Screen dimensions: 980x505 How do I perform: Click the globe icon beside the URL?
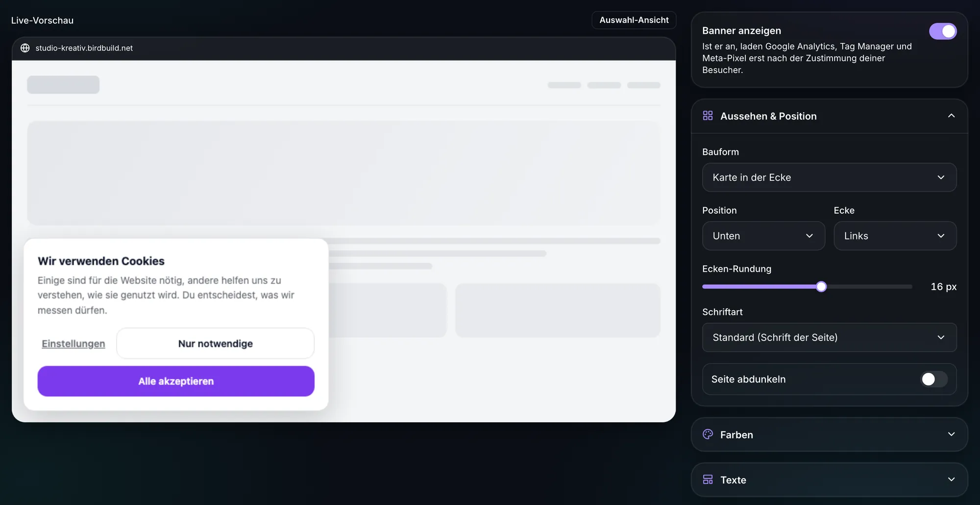coord(25,48)
